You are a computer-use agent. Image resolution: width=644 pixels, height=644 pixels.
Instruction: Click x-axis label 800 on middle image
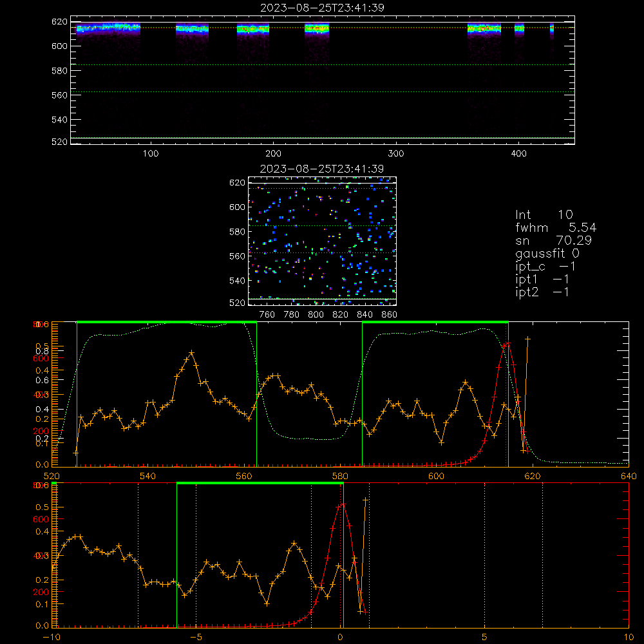pos(316,315)
